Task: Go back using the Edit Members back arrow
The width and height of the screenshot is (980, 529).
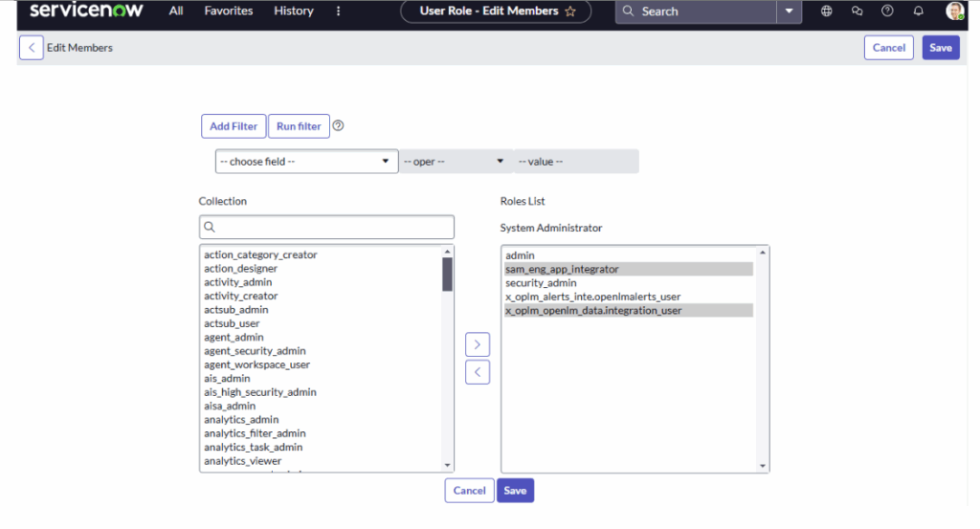Action: click(x=32, y=48)
